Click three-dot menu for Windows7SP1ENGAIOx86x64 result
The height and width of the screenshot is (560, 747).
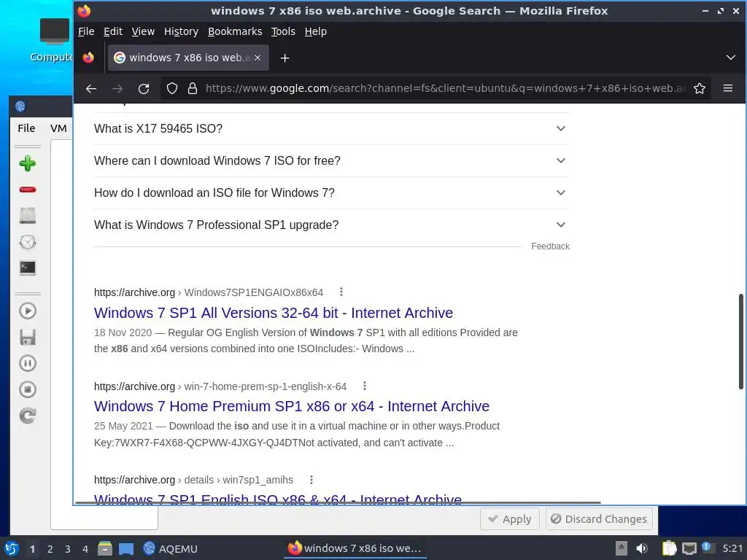pos(341,292)
